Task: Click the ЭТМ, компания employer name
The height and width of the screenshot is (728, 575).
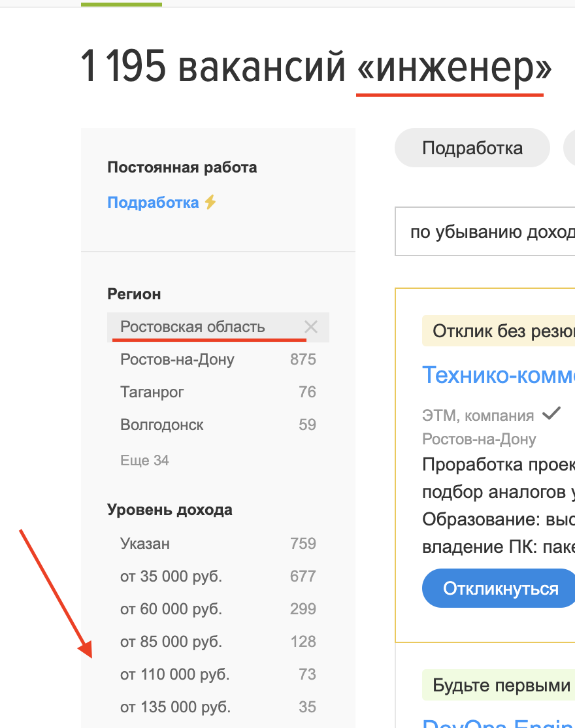Action: pyautogui.click(x=478, y=415)
